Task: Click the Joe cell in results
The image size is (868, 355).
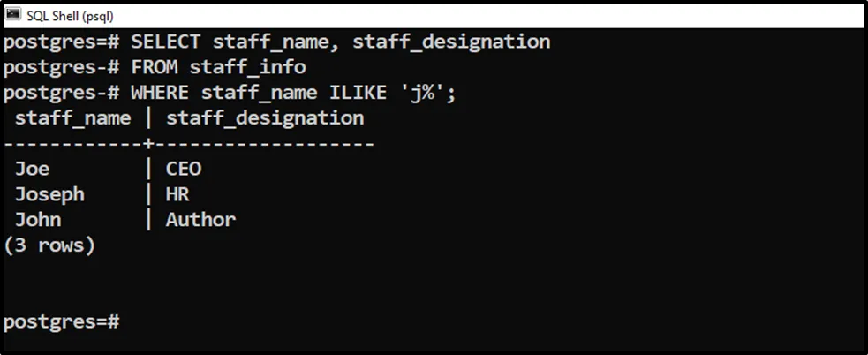Action: tap(33, 169)
